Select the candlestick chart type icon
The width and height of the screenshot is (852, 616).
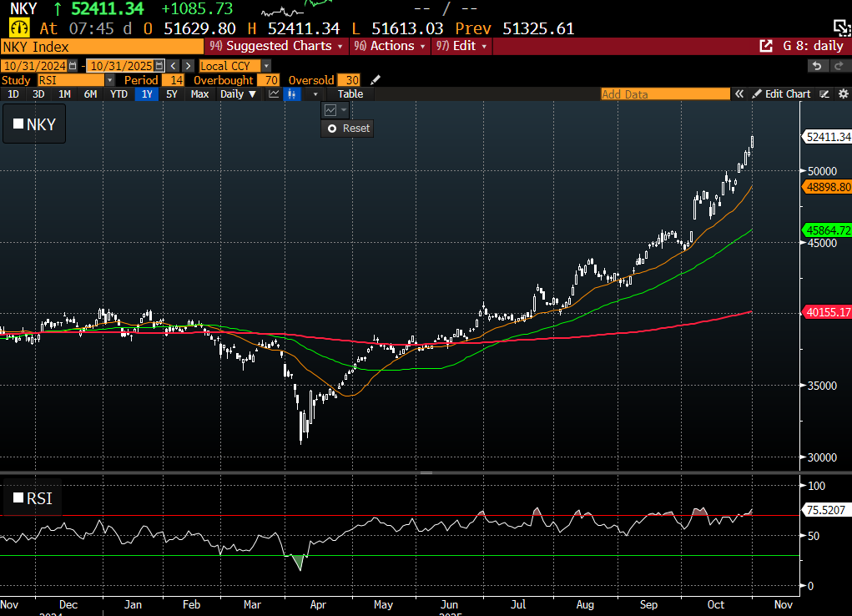point(292,94)
